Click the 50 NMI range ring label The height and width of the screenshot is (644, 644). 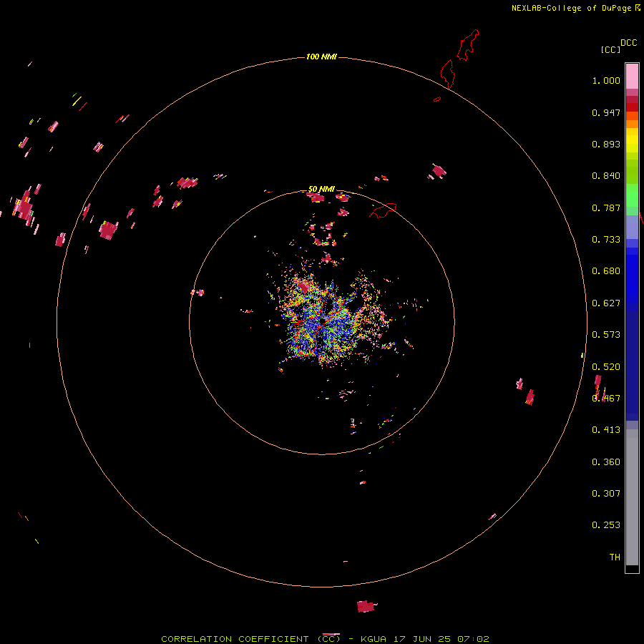click(321, 189)
